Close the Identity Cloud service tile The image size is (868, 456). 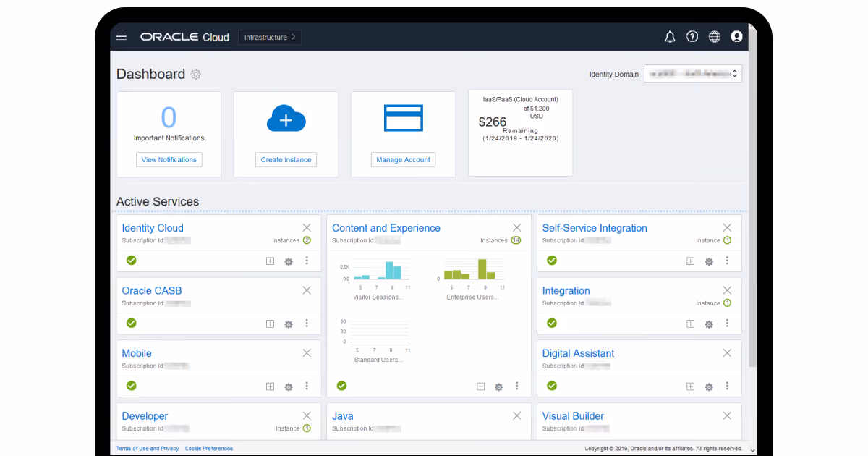point(307,228)
